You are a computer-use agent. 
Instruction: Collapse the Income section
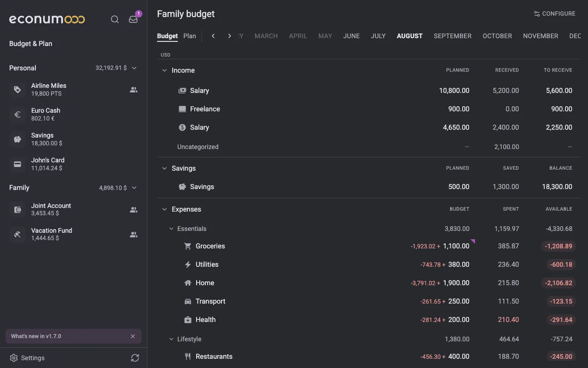(164, 70)
